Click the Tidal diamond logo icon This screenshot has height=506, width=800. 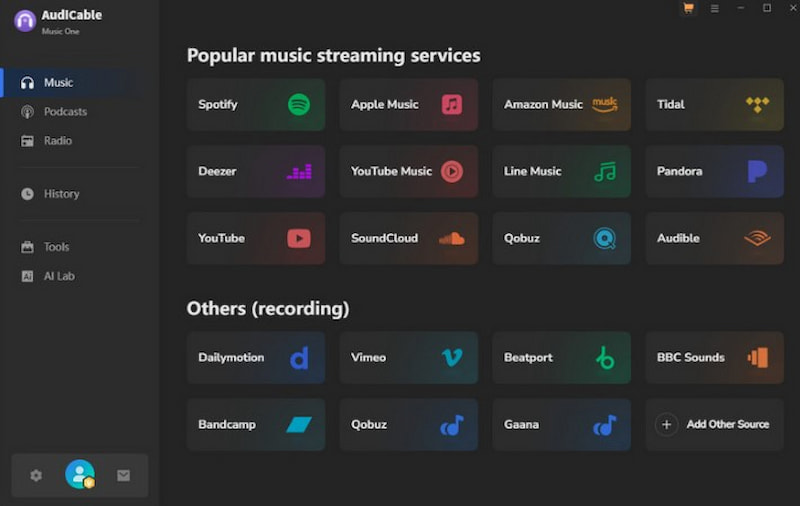757,105
